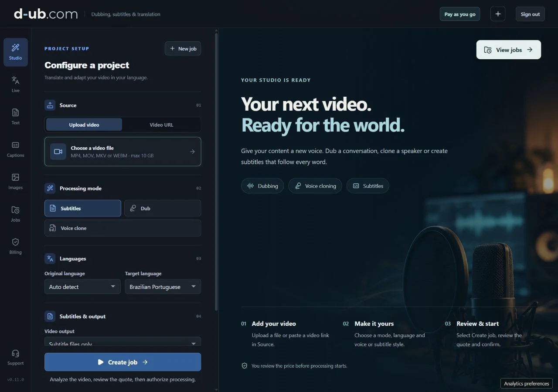Open the Target language Brazilian Portuguese dropdown
Viewport: 558px width, 392px height.
point(163,287)
